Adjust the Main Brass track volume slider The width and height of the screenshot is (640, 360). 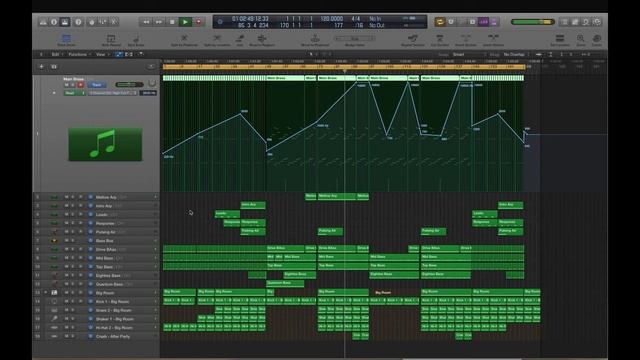pyautogui.click(x=129, y=85)
